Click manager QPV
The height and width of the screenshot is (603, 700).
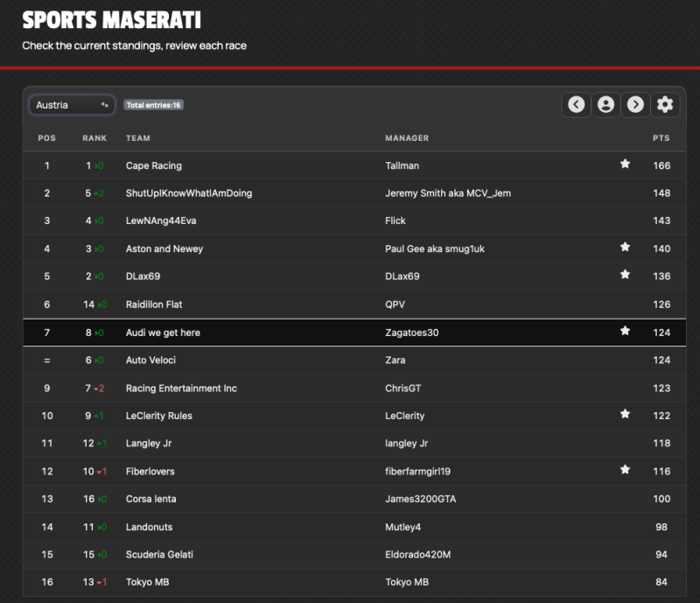[395, 305]
